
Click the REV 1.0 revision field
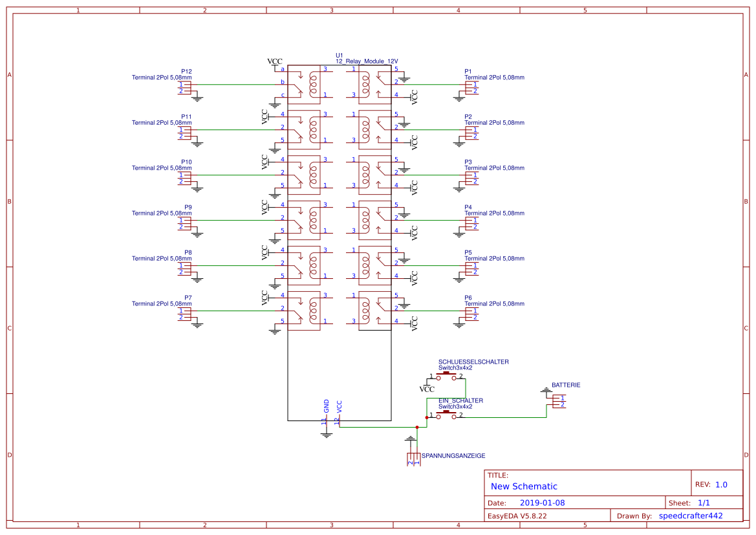[x=721, y=485]
